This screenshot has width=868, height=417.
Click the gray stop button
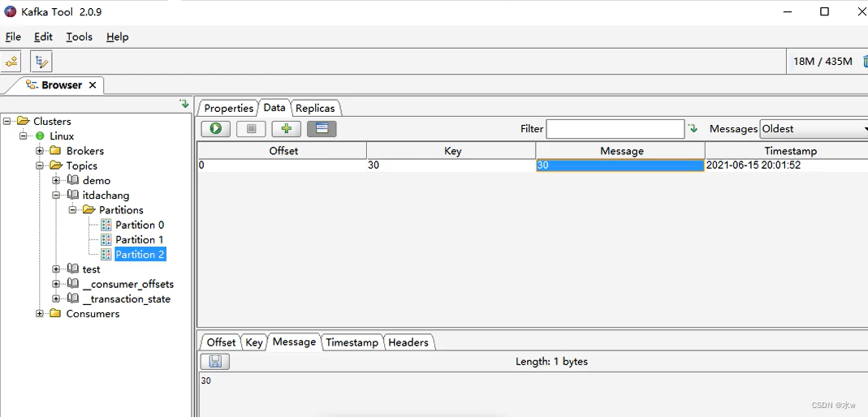click(251, 129)
